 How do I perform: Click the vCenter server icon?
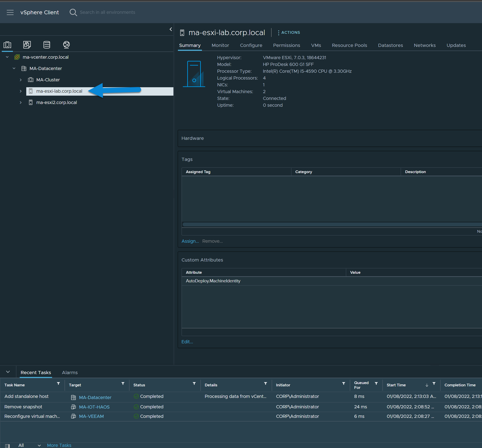click(17, 57)
